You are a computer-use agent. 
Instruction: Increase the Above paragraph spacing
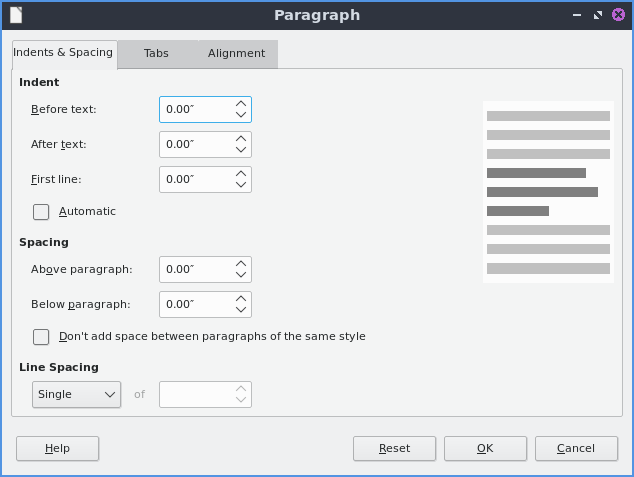point(240,263)
